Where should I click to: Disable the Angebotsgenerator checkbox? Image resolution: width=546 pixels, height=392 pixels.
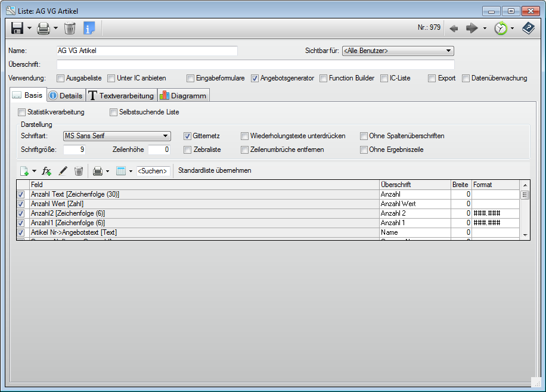pyautogui.click(x=255, y=78)
